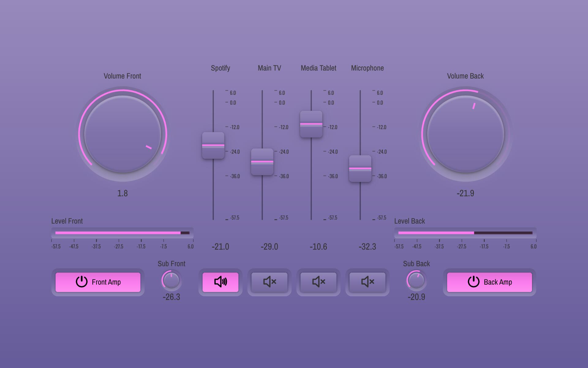Unmute the Main TV channel
Image resolution: width=588 pixels, height=368 pixels.
[x=269, y=282]
